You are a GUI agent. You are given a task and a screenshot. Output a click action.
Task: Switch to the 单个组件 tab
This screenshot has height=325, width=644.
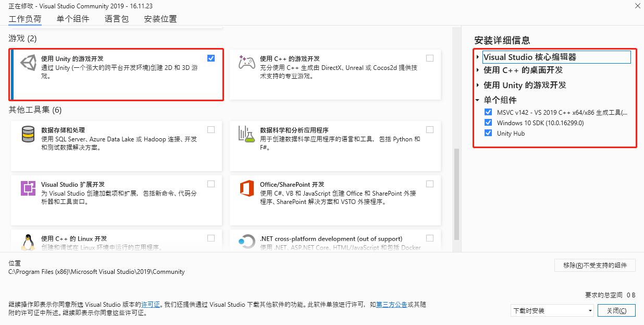[x=73, y=19]
